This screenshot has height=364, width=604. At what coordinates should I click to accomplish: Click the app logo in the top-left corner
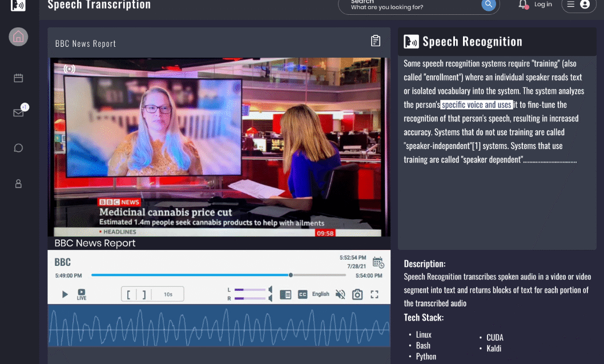18,5
